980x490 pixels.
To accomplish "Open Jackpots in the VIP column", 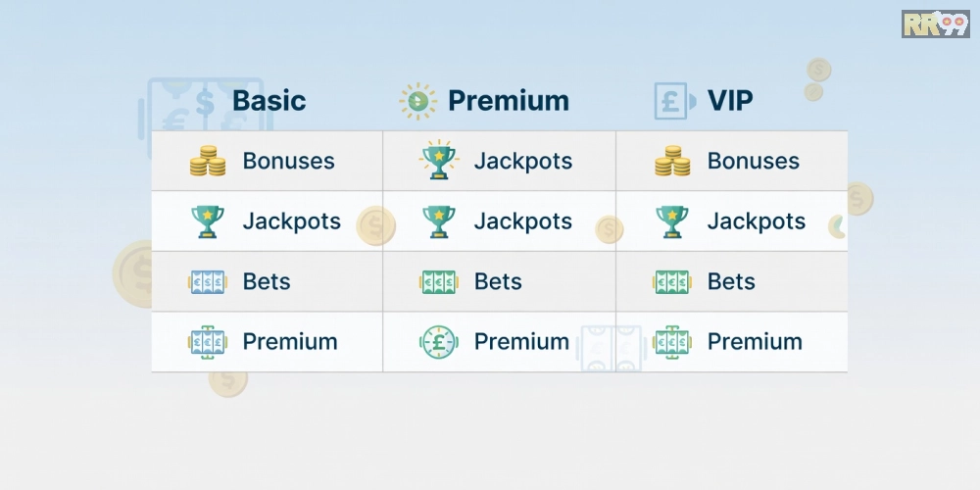I will tap(756, 221).
